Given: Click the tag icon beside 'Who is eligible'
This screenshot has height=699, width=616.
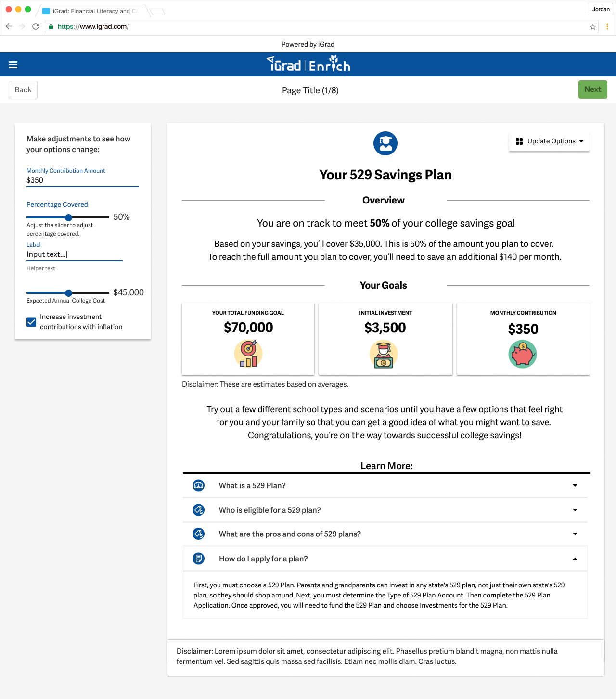Looking at the screenshot, I should point(199,510).
